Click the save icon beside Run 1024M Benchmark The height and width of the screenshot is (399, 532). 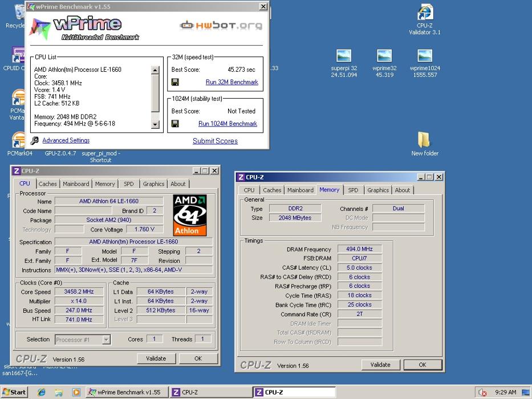(175, 124)
